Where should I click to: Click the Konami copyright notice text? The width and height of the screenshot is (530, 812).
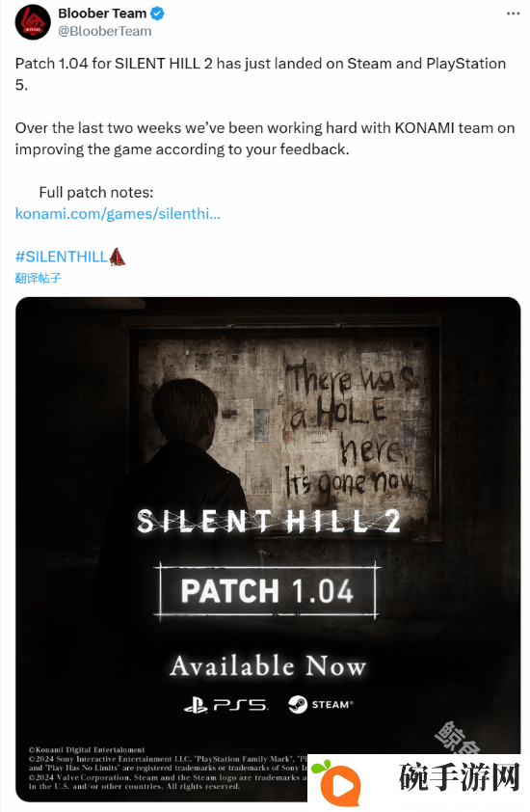click(87, 749)
